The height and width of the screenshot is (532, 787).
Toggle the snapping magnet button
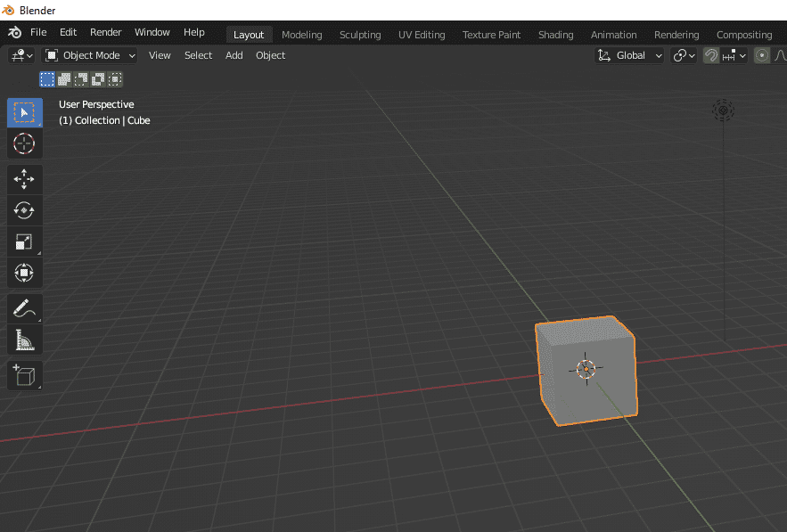coord(710,55)
